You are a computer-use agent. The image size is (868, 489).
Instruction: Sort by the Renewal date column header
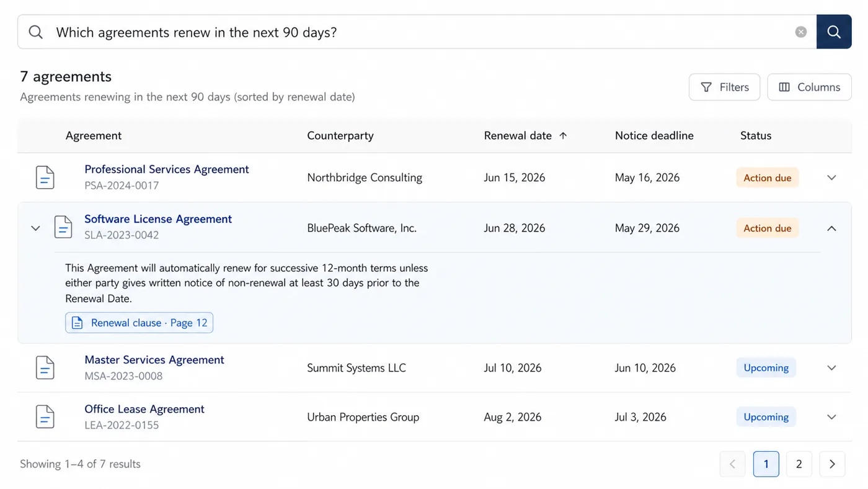click(x=518, y=135)
